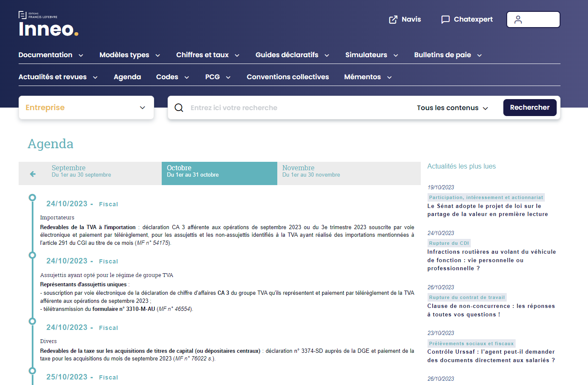Open the Clause de non-concurrence article
Screen dimensions: 588x385
pyautogui.click(x=491, y=310)
